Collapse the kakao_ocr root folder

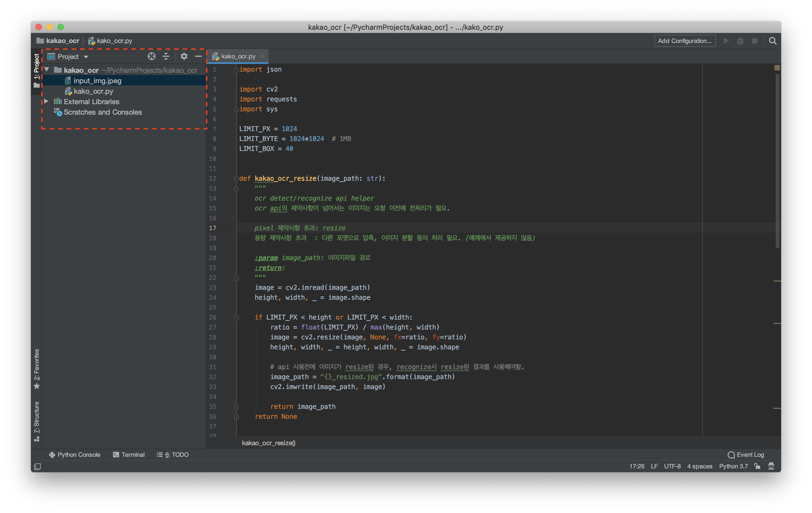click(47, 70)
